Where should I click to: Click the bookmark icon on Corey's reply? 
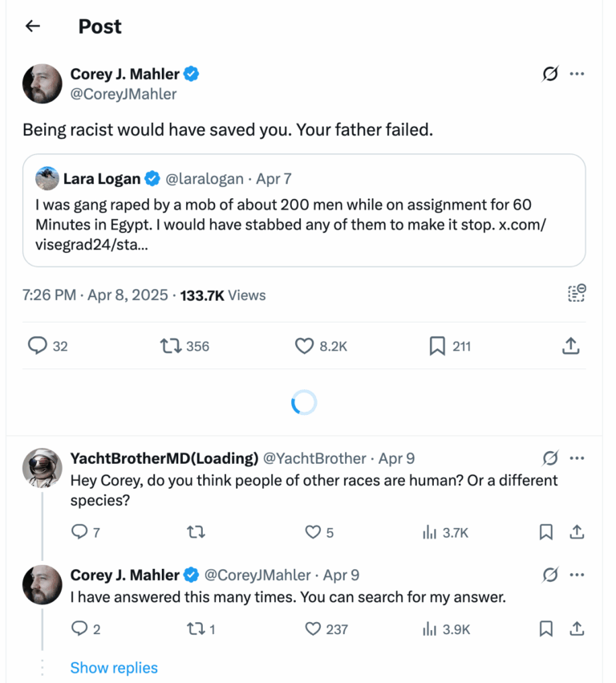coord(546,629)
